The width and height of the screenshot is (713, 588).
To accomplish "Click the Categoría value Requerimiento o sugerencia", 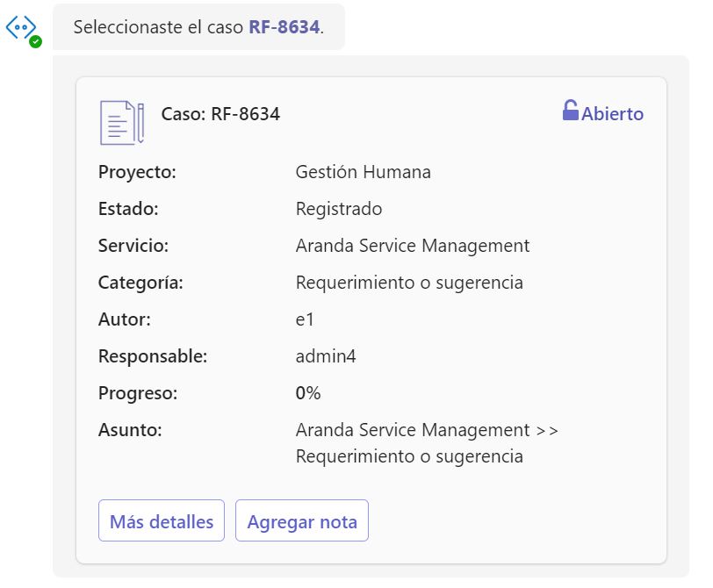I will tap(409, 283).
